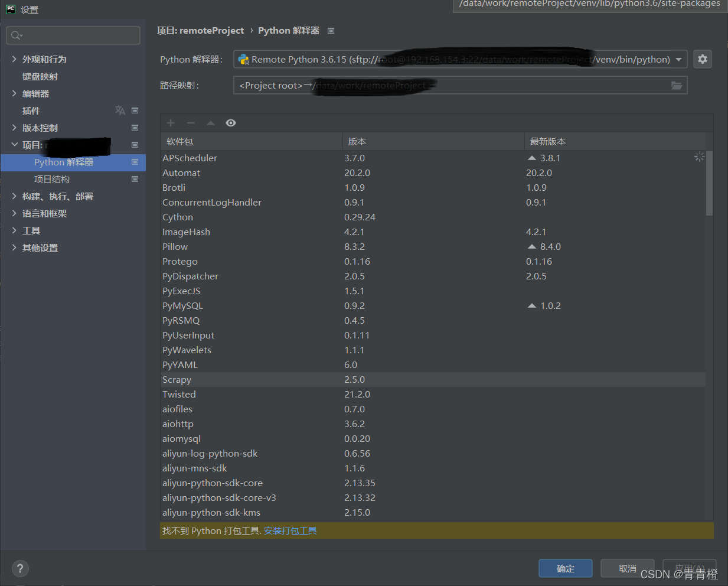Select the PyDispatcher package row
The width and height of the screenshot is (728, 586).
(433, 276)
